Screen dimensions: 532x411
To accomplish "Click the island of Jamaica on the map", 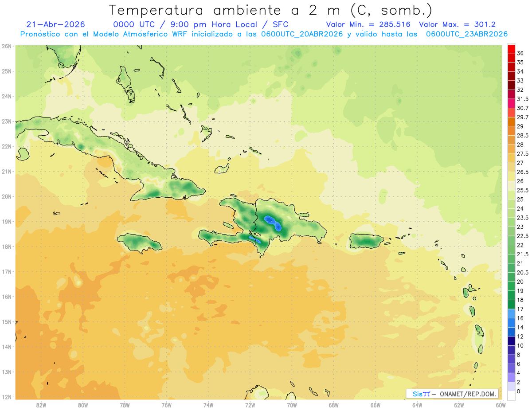I will pyautogui.click(x=139, y=242).
